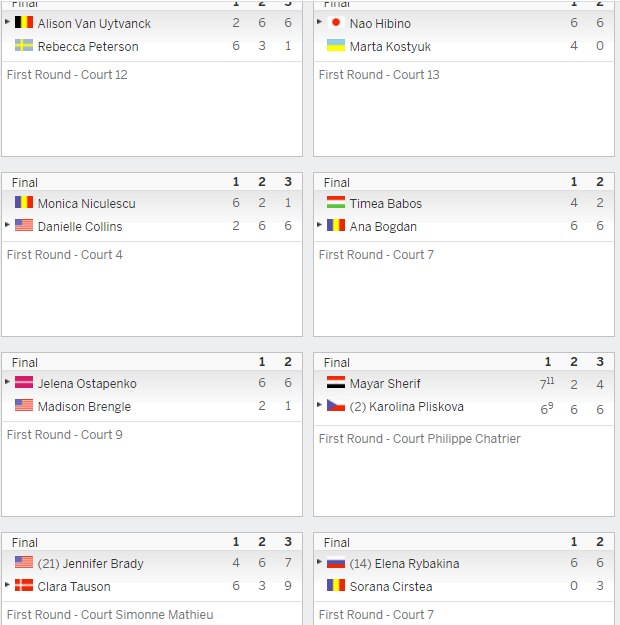This screenshot has height=625, width=620.
Task: Click the Japan flag beside Nao Hibino
Action: 336,22
